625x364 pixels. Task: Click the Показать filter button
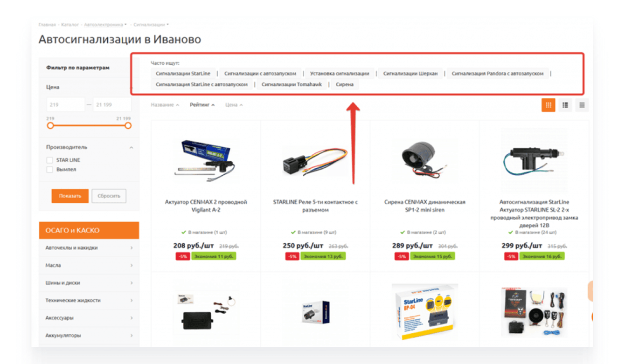[x=70, y=196]
